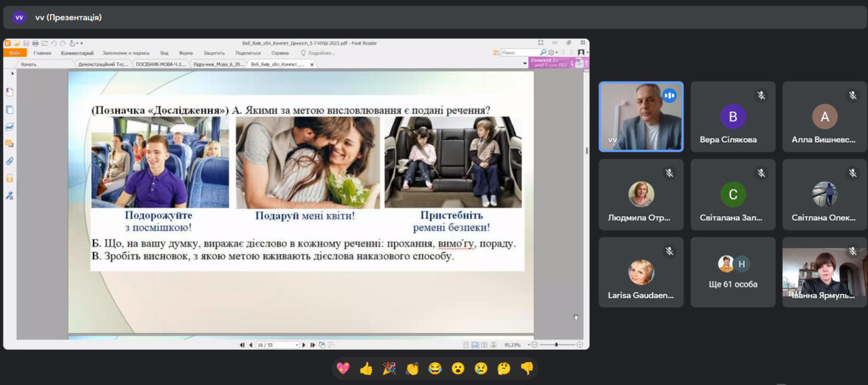Open Comments panel in left sidebar
This screenshot has height=385, width=868.
pyautogui.click(x=9, y=144)
